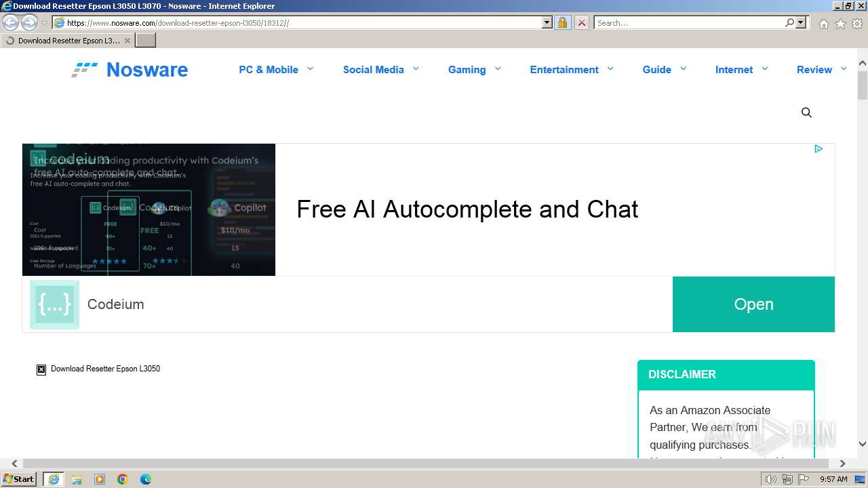Click the volume speaker tray icon
The width and height of the screenshot is (868, 488).
771,479
